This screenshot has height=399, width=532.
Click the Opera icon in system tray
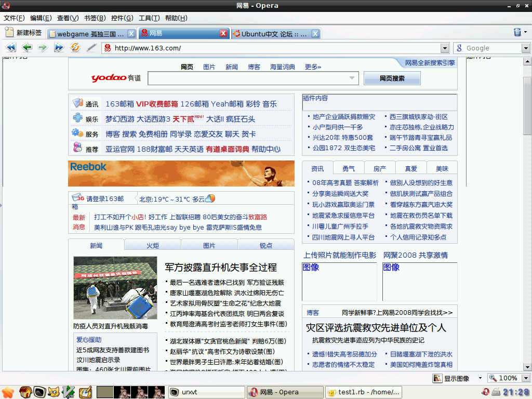pyautogui.click(x=485, y=392)
